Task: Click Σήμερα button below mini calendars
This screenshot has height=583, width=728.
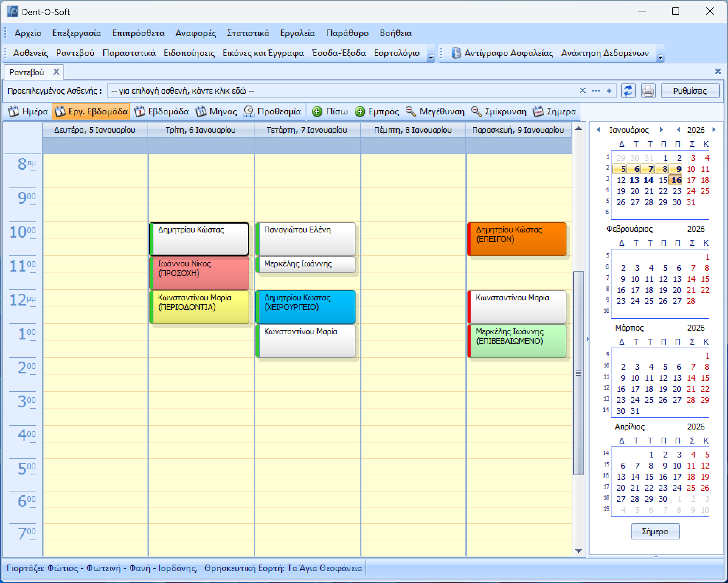Action: 655,531
